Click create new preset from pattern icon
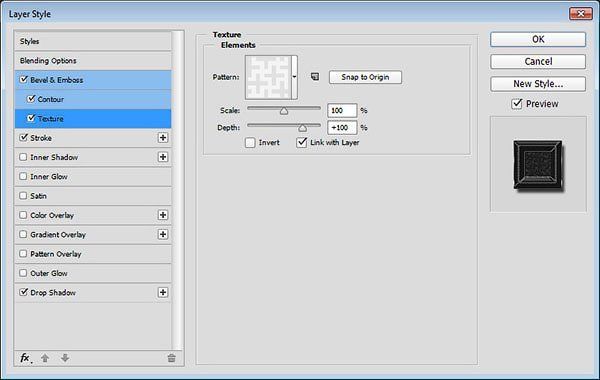 coord(315,77)
